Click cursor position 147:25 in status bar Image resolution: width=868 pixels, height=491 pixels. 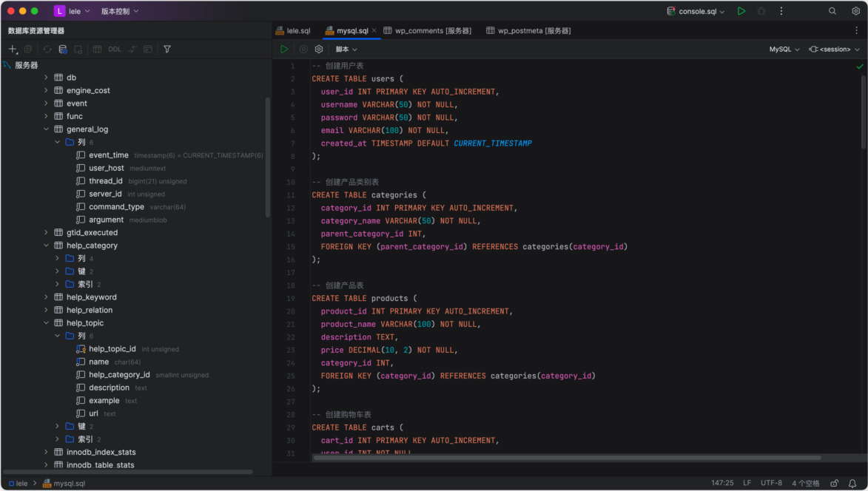pos(722,484)
